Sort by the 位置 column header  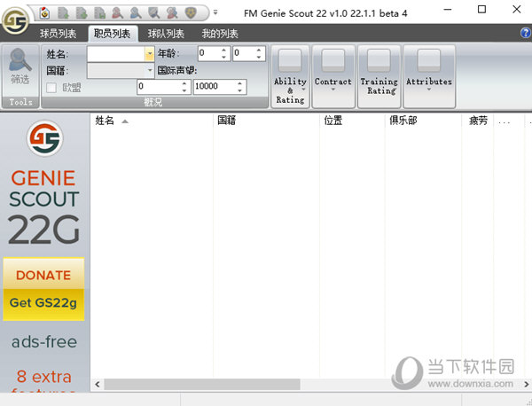352,121
